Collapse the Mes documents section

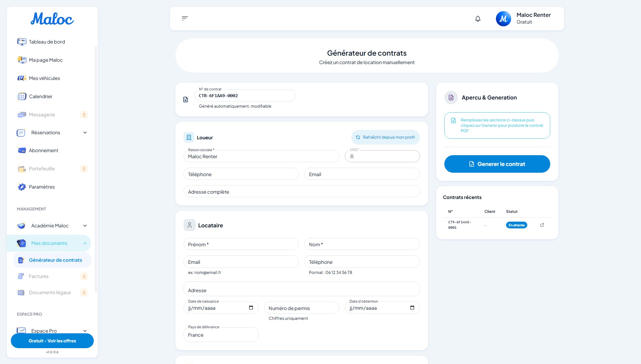click(85, 243)
